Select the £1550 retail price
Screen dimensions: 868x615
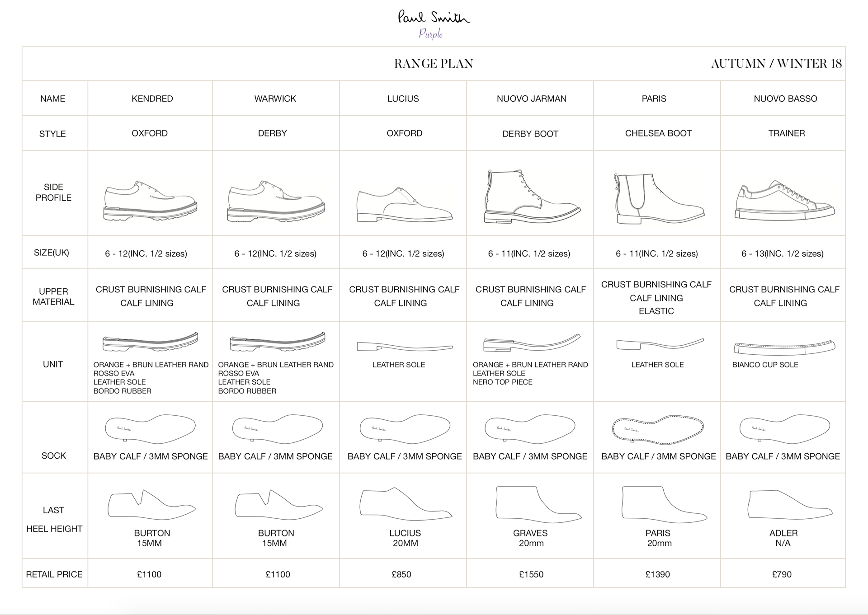tap(531, 574)
